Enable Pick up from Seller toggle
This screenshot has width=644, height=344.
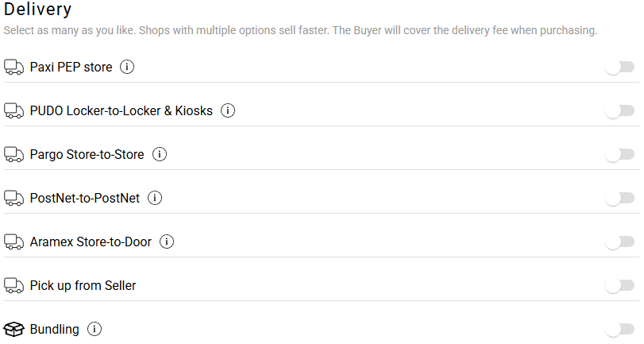[620, 286]
